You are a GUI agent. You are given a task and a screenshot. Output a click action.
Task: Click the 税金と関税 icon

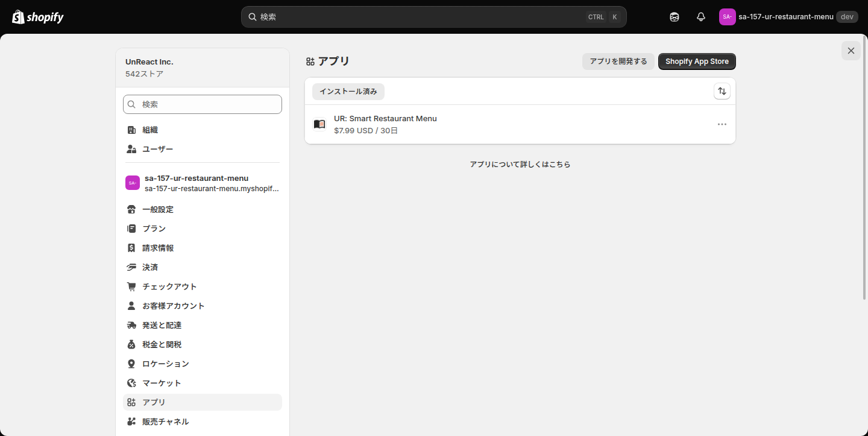point(131,344)
